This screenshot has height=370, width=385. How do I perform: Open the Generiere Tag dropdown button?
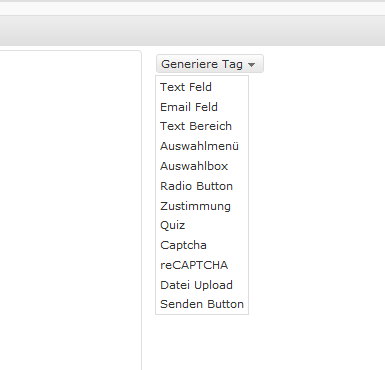210,64
